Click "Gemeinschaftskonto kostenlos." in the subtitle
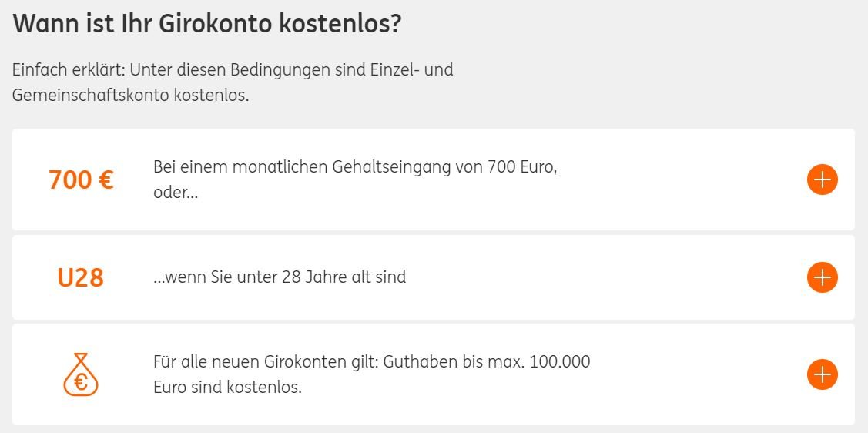 click(x=130, y=96)
